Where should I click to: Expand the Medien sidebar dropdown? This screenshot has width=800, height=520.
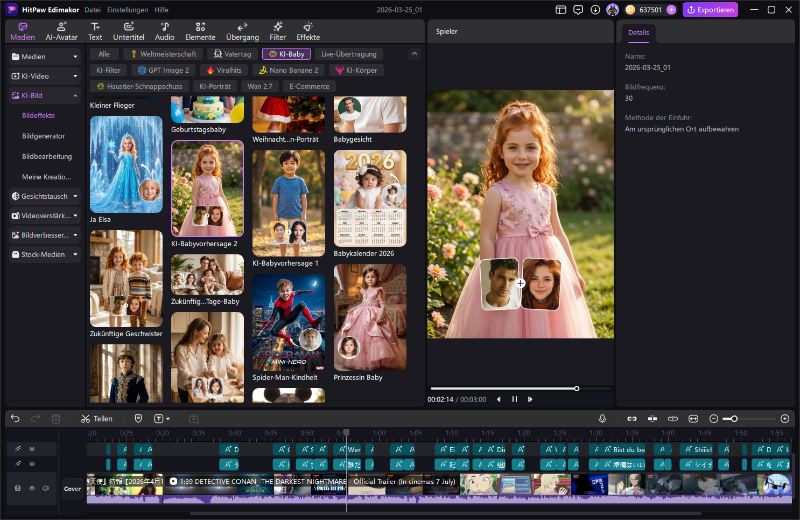pos(76,57)
